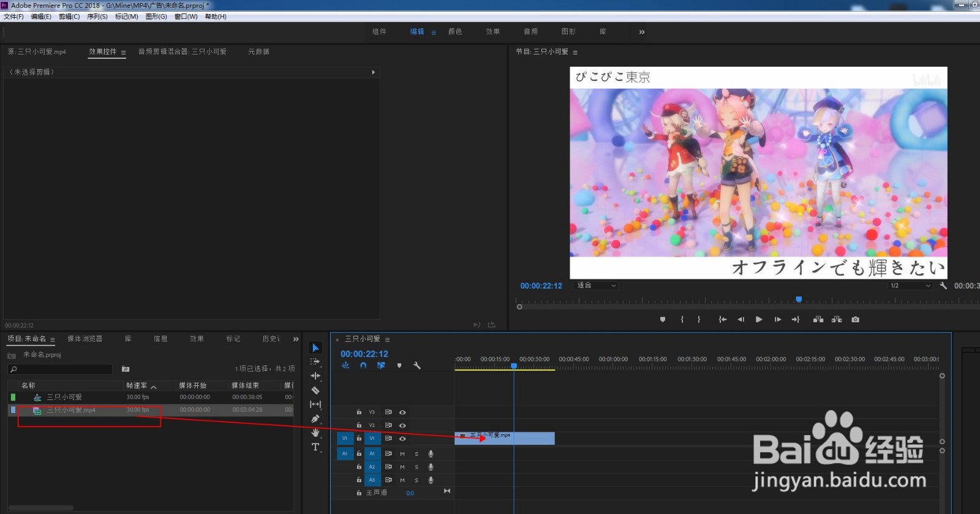Click the Go to In point button
The height and width of the screenshot is (514, 980).
tap(723, 319)
